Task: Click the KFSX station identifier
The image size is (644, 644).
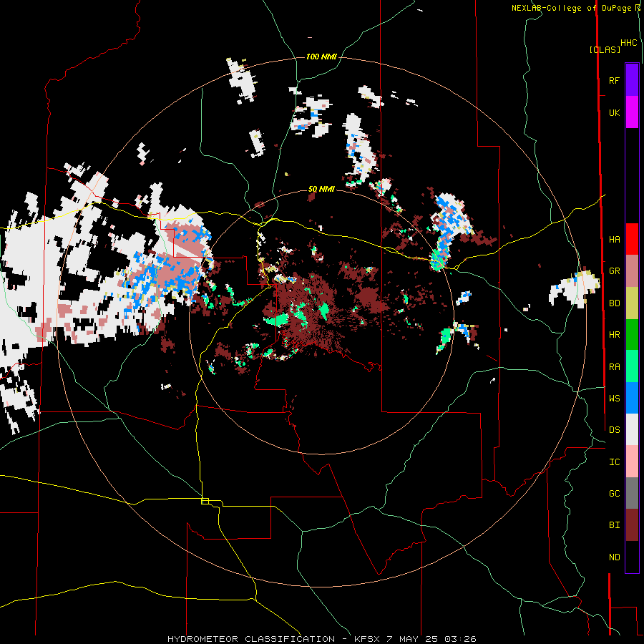Action: [x=367, y=639]
